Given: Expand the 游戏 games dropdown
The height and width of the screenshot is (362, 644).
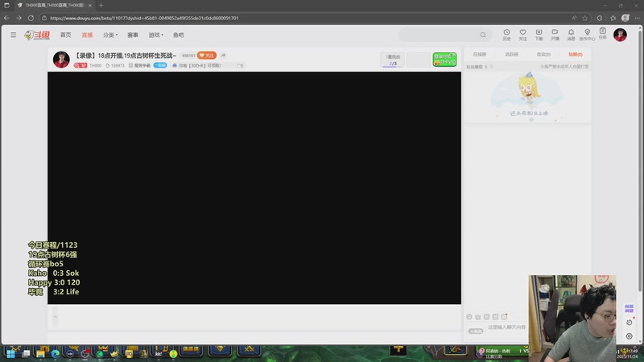Looking at the screenshot, I should [x=155, y=35].
